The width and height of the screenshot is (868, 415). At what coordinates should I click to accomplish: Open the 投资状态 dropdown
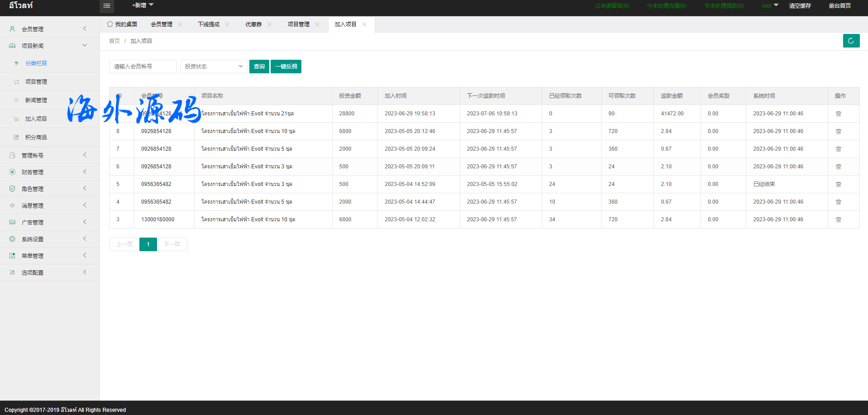point(214,67)
